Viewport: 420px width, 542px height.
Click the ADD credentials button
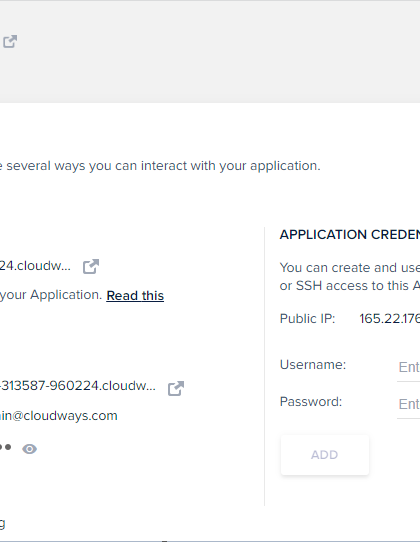click(x=325, y=455)
